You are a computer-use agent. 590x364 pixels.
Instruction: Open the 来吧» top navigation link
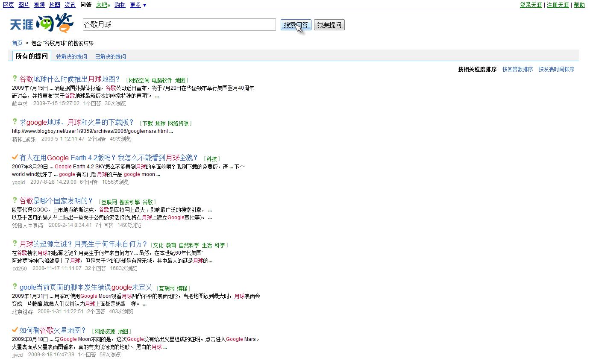[103, 5]
